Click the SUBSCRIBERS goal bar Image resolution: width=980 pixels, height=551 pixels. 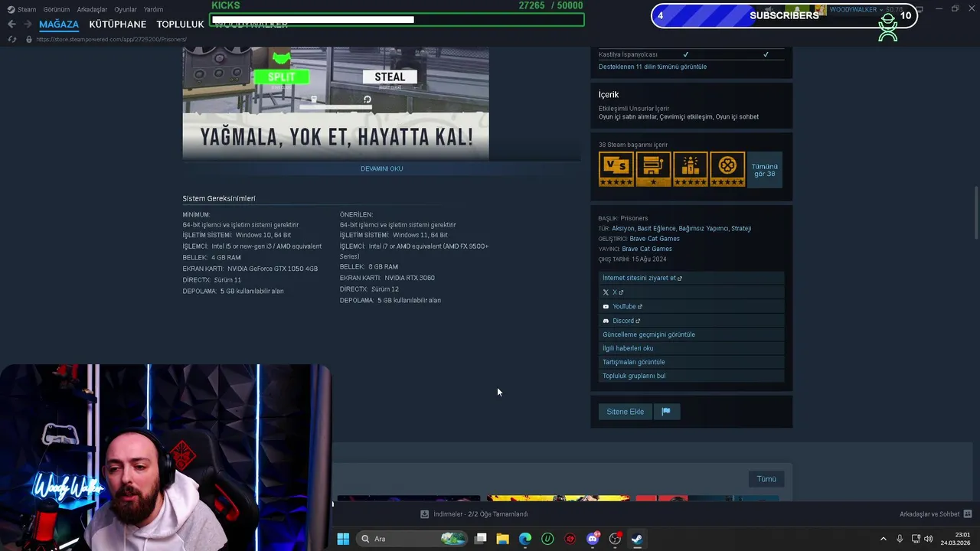[x=784, y=15]
